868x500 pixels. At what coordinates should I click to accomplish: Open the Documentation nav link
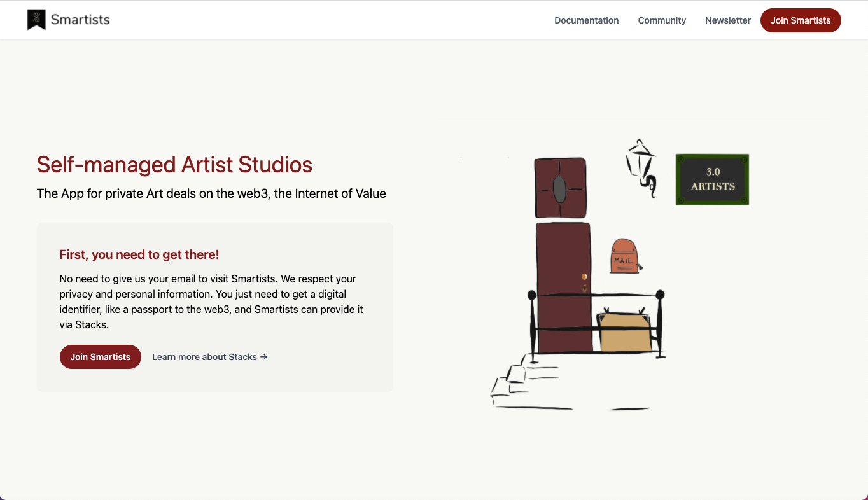pos(586,20)
